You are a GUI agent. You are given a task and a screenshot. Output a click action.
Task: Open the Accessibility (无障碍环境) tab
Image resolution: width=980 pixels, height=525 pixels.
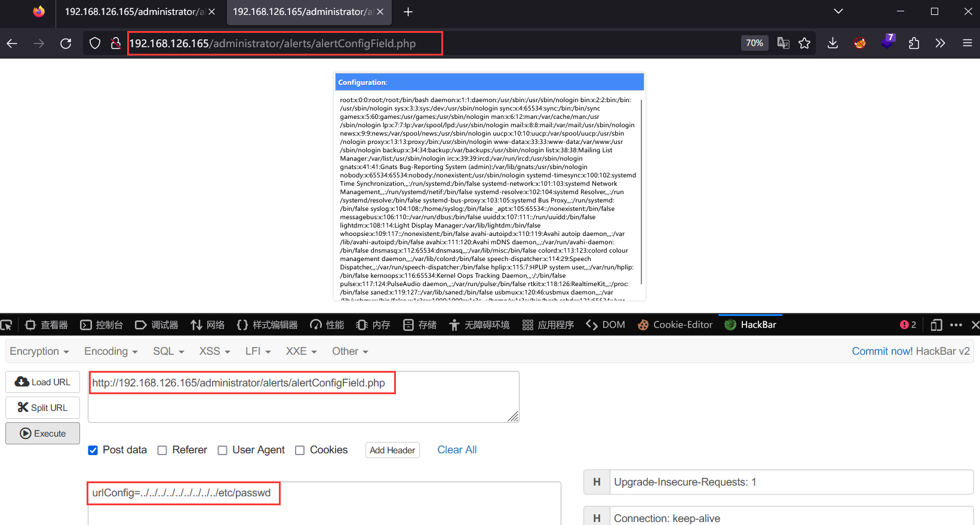tap(479, 325)
